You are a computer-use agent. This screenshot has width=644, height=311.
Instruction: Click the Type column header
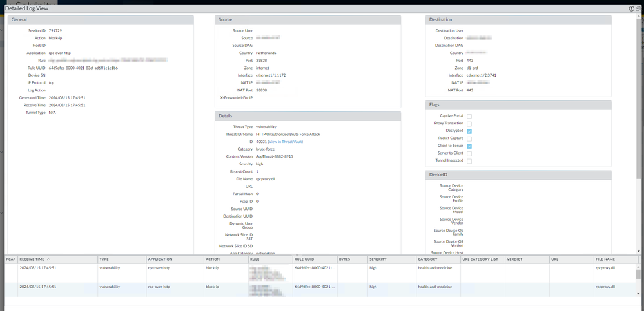[122, 259]
